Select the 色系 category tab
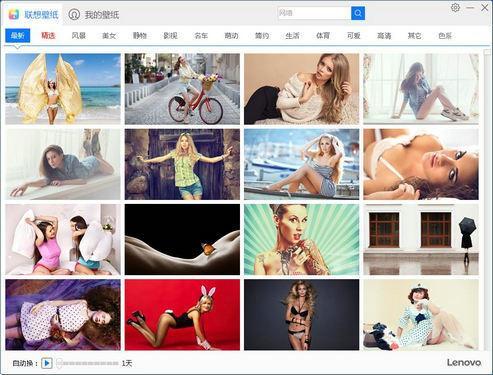 445,35
